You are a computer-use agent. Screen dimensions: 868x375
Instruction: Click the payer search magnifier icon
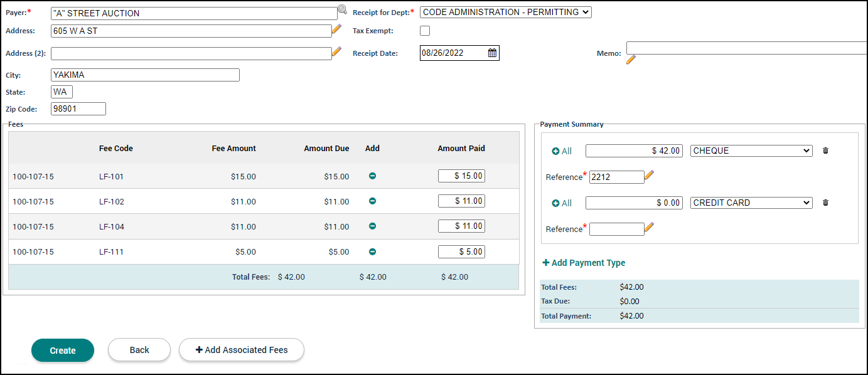[x=342, y=9]
